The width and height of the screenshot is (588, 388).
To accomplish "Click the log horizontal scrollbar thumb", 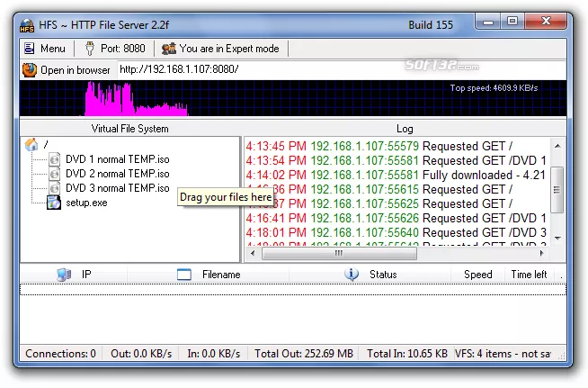I will point(339,254).
